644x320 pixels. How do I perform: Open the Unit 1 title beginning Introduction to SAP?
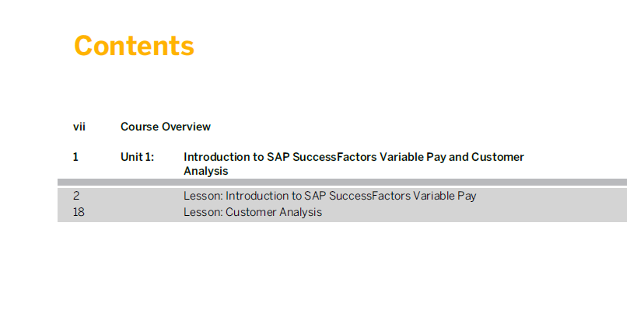[354, 164]
